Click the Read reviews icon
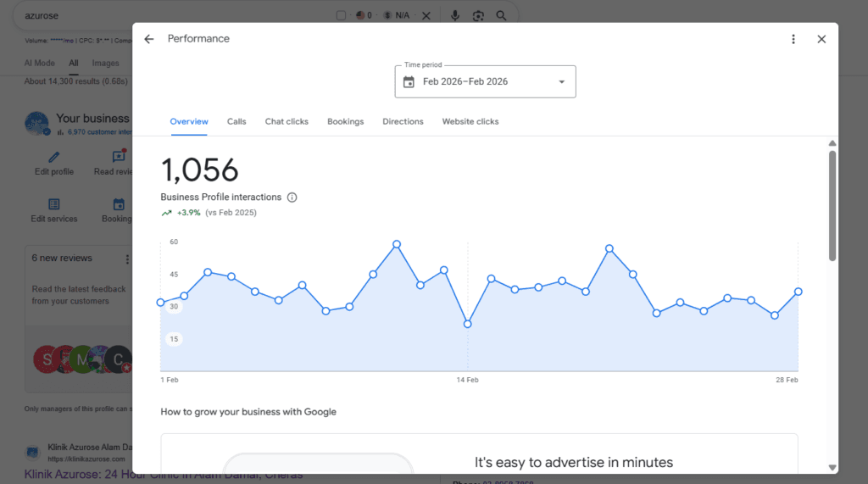This screenshot has width=868, height=484. tap(119, 156)
